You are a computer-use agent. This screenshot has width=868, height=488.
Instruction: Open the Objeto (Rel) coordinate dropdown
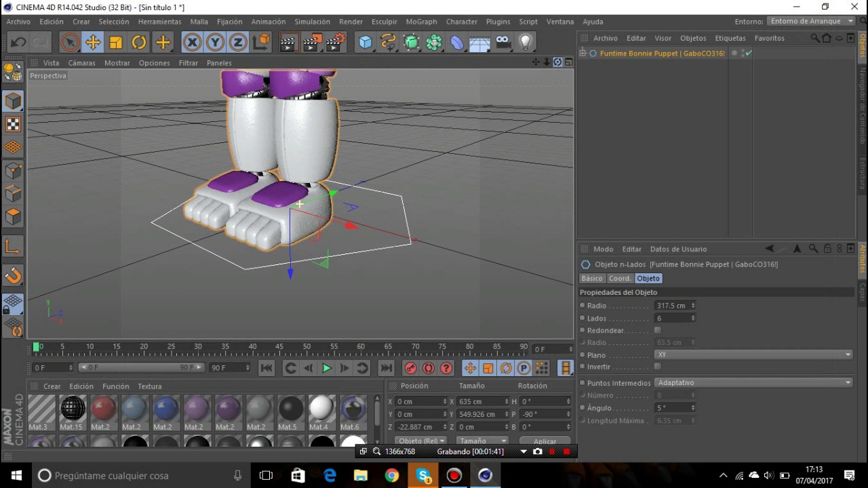421,441
